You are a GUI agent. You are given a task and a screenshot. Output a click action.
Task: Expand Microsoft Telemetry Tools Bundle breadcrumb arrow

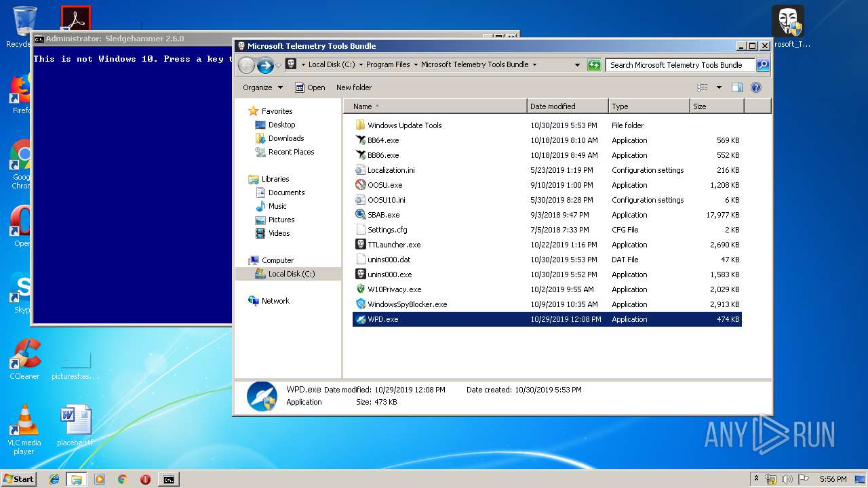(x=534, y=65)
